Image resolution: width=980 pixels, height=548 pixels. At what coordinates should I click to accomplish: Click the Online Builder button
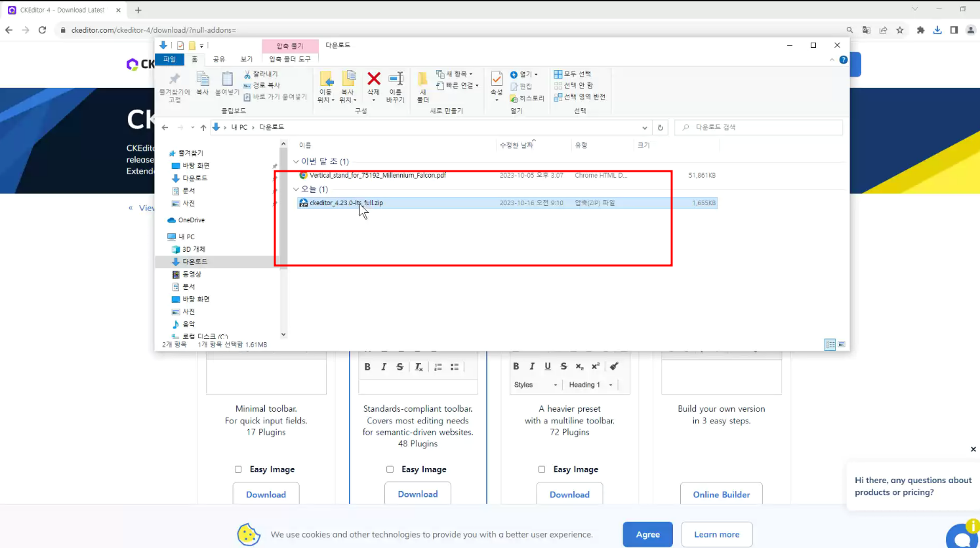point(722,494)
